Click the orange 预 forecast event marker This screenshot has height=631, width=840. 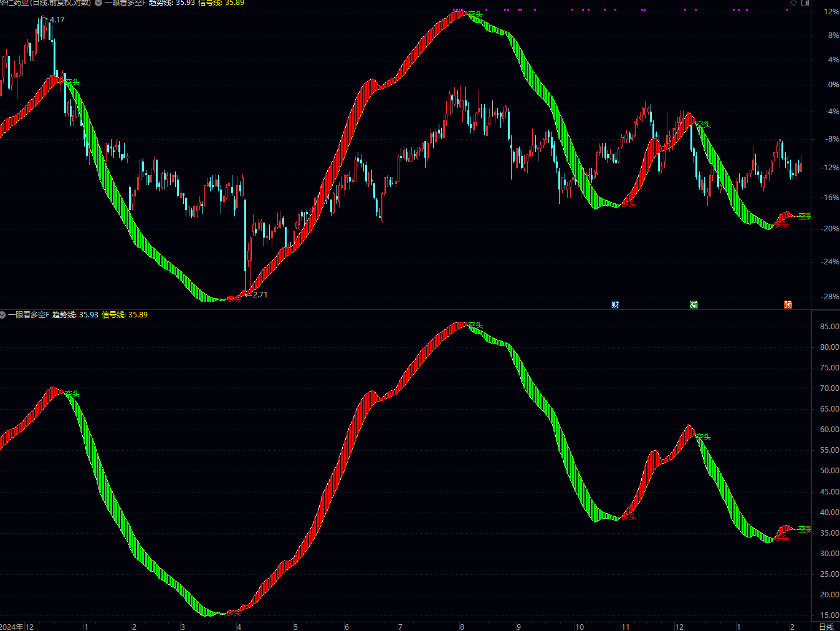tap(788, 304)
